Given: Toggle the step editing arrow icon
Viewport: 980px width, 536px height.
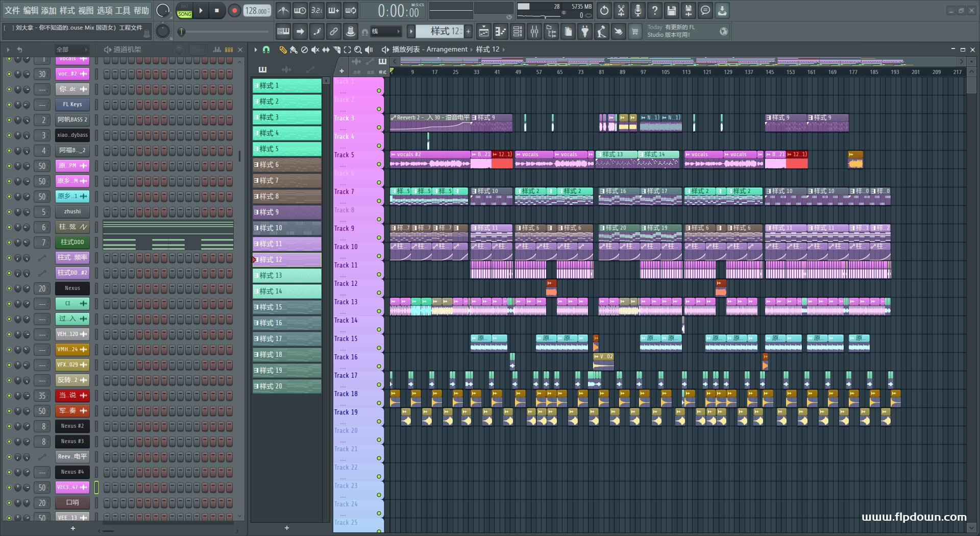Looking at the screenshot, I should click(300, 32).
